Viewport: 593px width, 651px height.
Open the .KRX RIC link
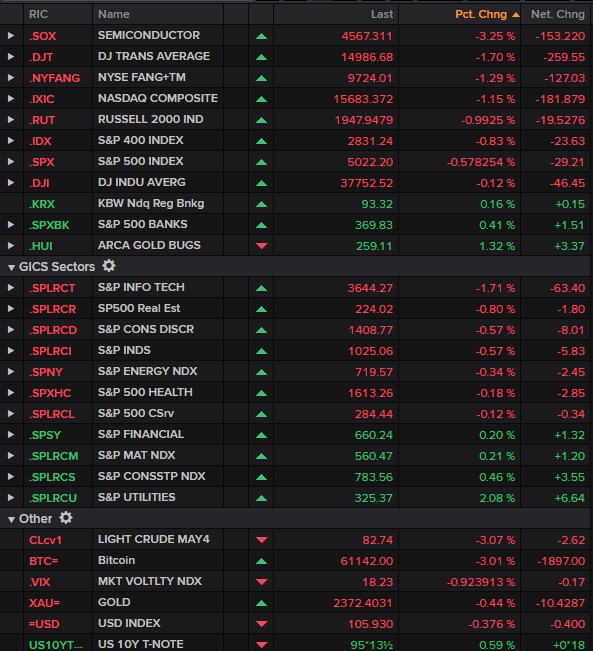pyautogui.click(x=42, y=204)
